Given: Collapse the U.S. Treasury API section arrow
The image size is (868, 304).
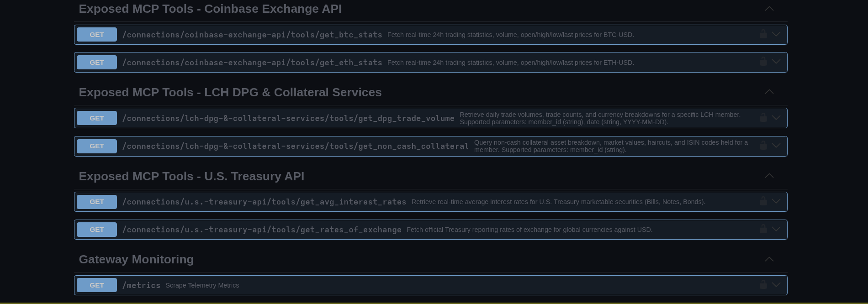Looking at the screenshot, I should coord(769,176).
